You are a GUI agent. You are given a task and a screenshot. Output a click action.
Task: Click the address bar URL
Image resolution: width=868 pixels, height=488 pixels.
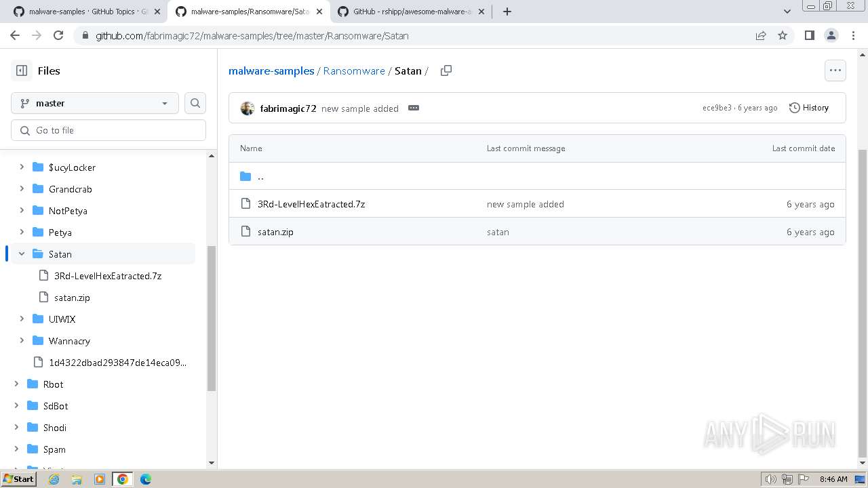252,35
